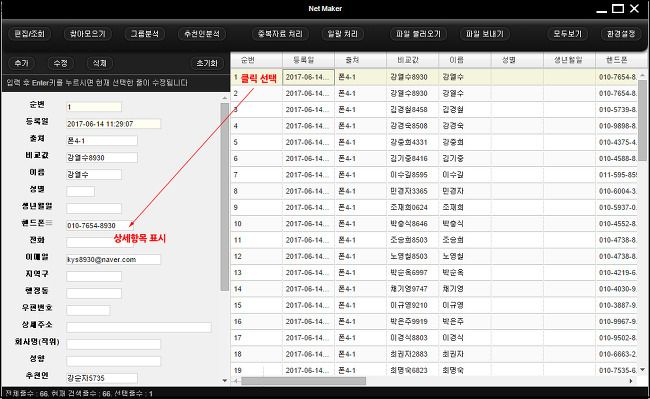Open 중복자료 처리 duplicate handling

tap(280, 34)
